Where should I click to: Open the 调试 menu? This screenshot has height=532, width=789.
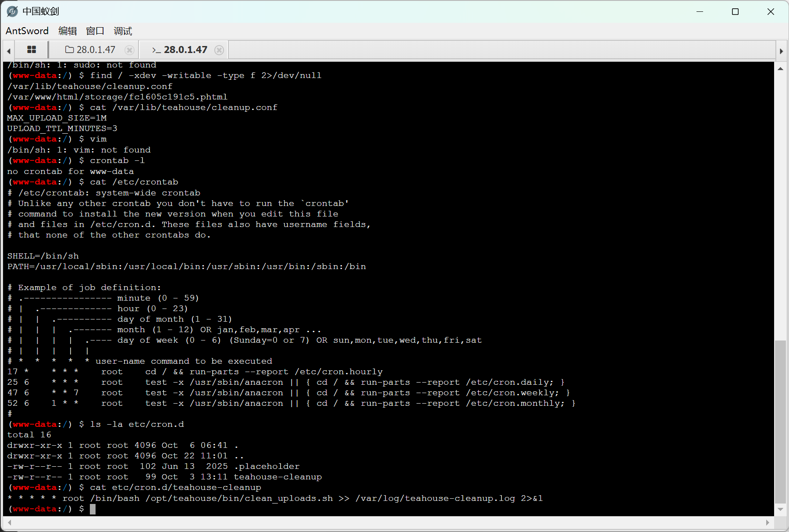(x=123, y=31)
